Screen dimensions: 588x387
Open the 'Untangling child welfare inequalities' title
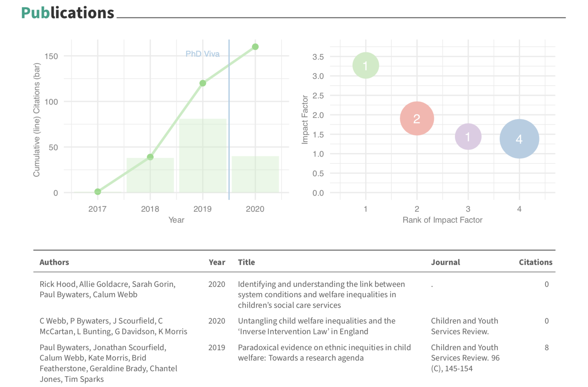click(316, 326)
